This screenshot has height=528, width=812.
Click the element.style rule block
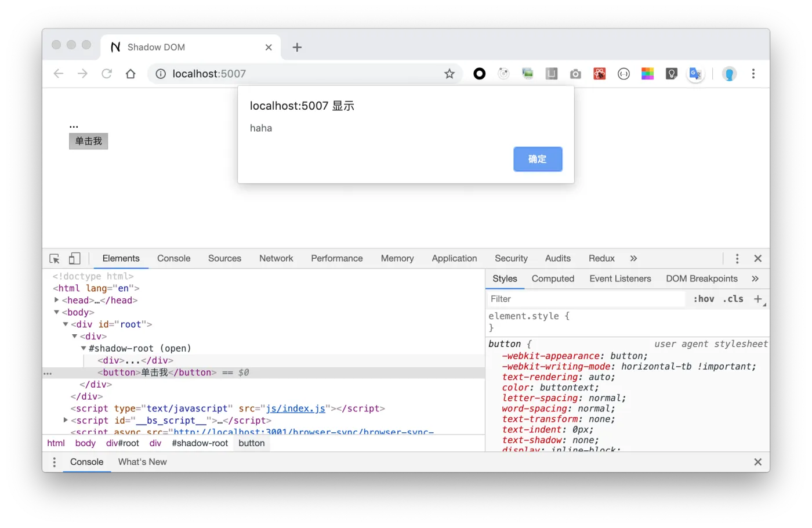pyautogui.click(x=628, y=322)
